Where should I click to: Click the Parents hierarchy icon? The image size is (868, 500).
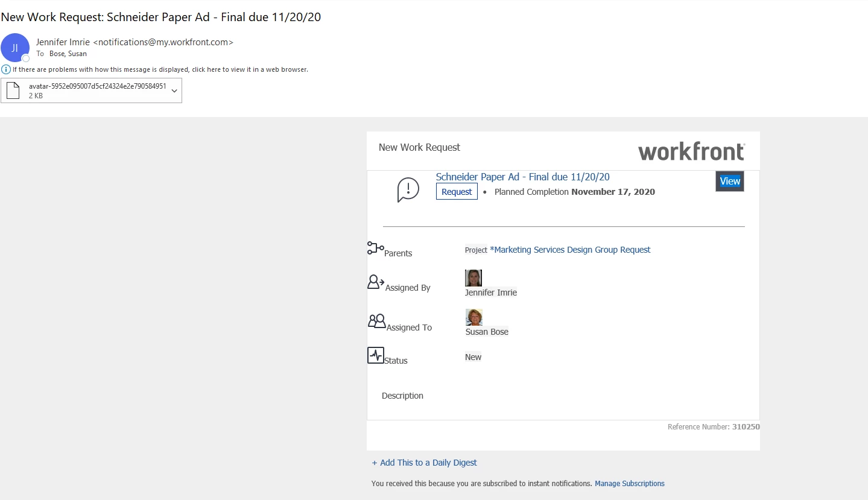pyautogui.click(x=375, y=248)
